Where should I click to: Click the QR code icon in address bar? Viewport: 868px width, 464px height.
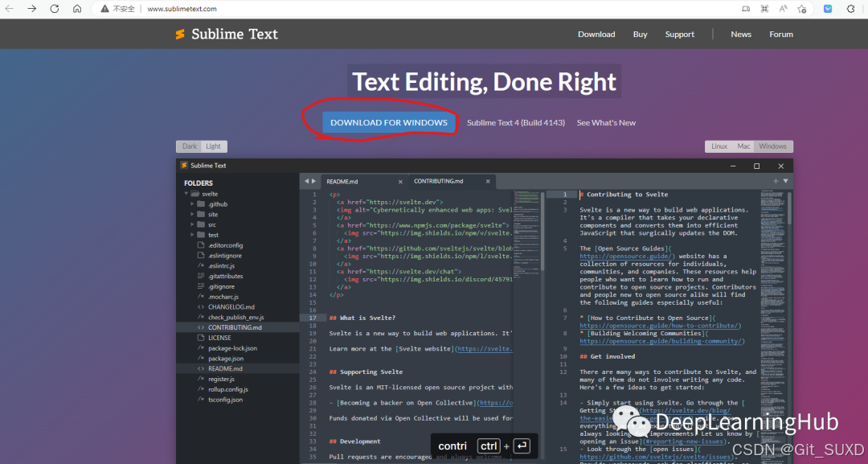pyautogui.click(x=764, y=9)
